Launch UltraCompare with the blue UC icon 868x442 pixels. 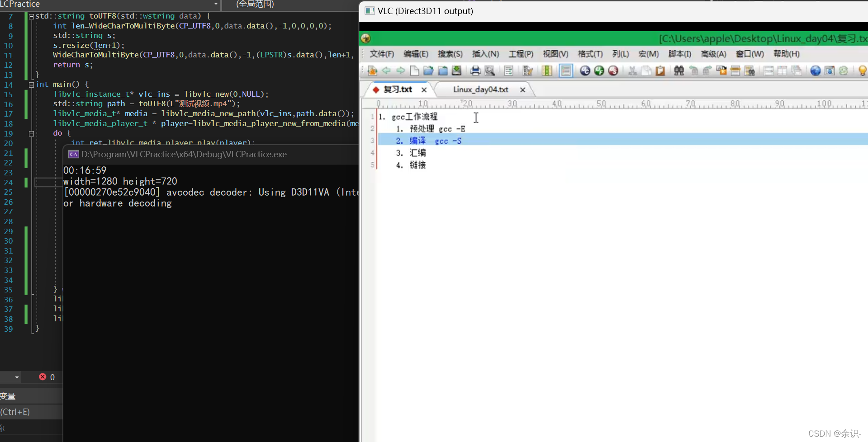click(585, 71)
